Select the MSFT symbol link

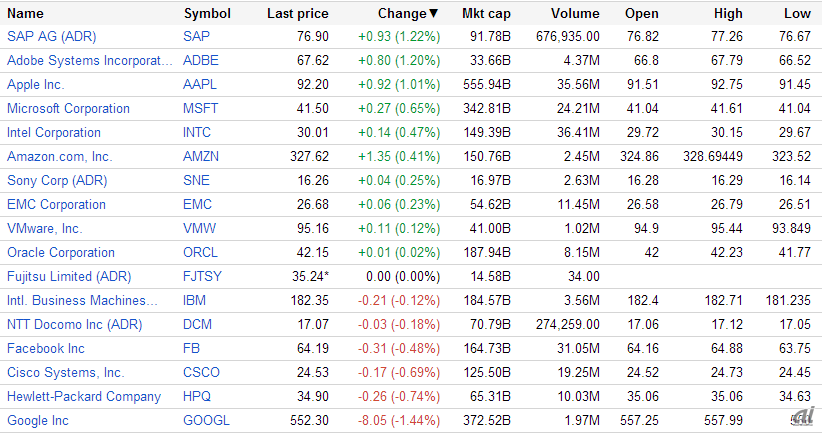click(201, 108)
